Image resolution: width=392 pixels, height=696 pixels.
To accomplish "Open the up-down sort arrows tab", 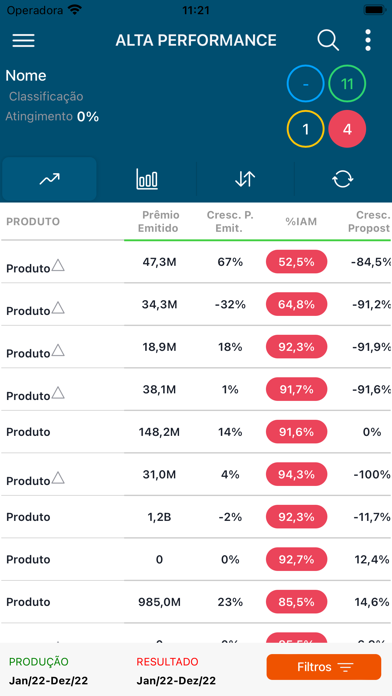I will click(245, 179).
